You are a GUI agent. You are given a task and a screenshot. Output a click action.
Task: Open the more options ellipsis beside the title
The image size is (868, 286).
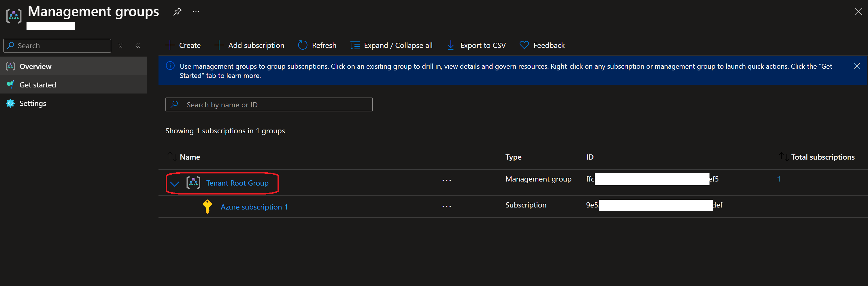click(x=196, y=12)
